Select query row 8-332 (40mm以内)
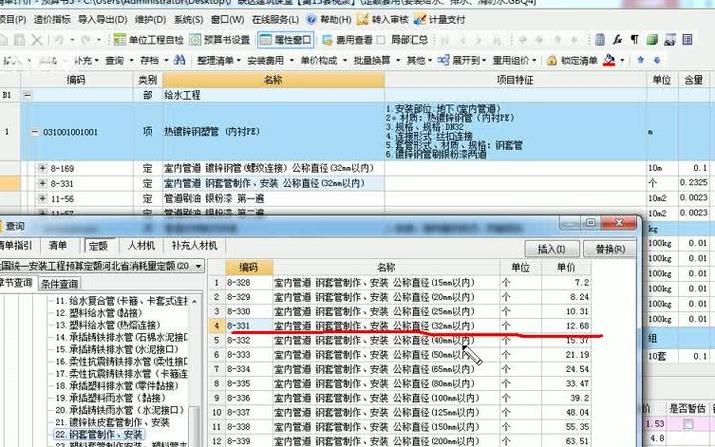 [x=399, y=340]
